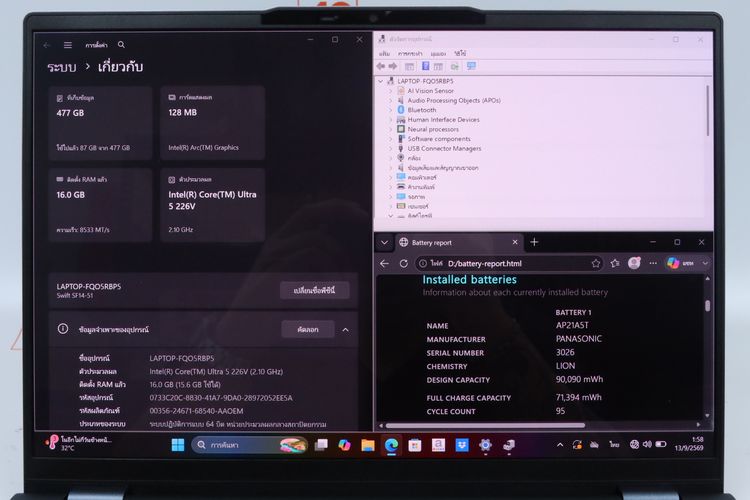Screen dimensions: 750x500
Task: Add Battery report page to favorites star
Action: pyautogui.click(x=596, y=264)
